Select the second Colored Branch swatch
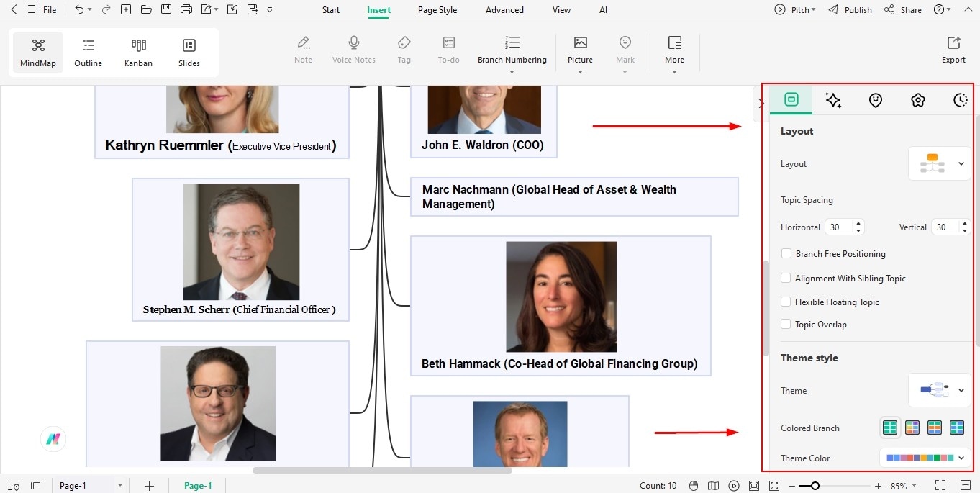Viewport: 980px width, 493px height. click(x=912, y=427)
